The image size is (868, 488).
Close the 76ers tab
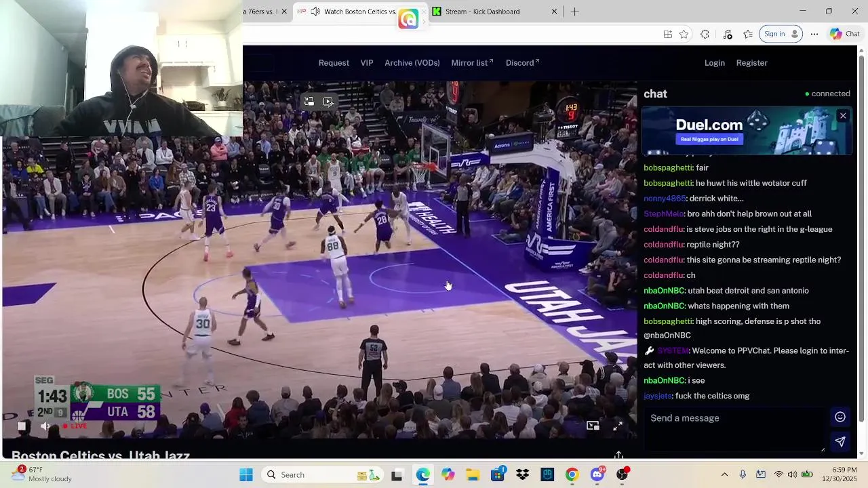tap(284, 12)
